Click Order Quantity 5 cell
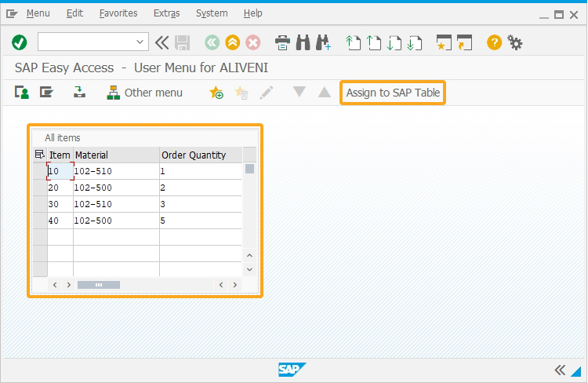The image size is (588, 383). click(x=201, y=221)
